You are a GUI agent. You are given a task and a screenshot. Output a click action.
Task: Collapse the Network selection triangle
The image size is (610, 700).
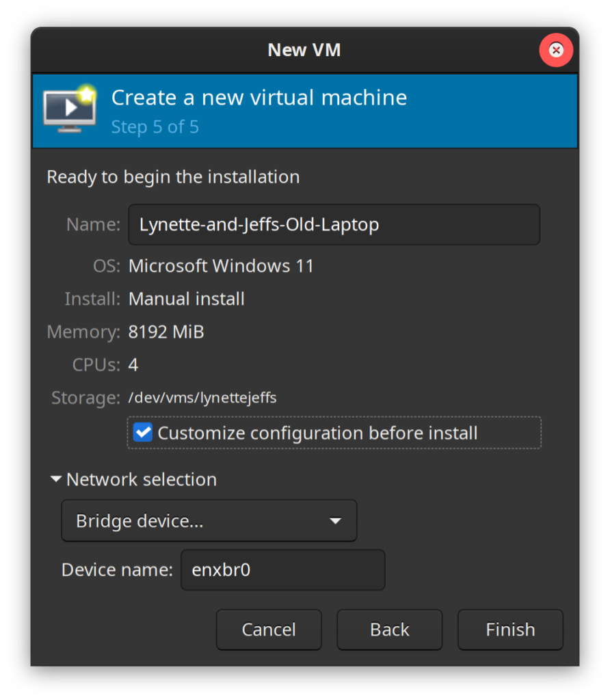tap(56, 480)
